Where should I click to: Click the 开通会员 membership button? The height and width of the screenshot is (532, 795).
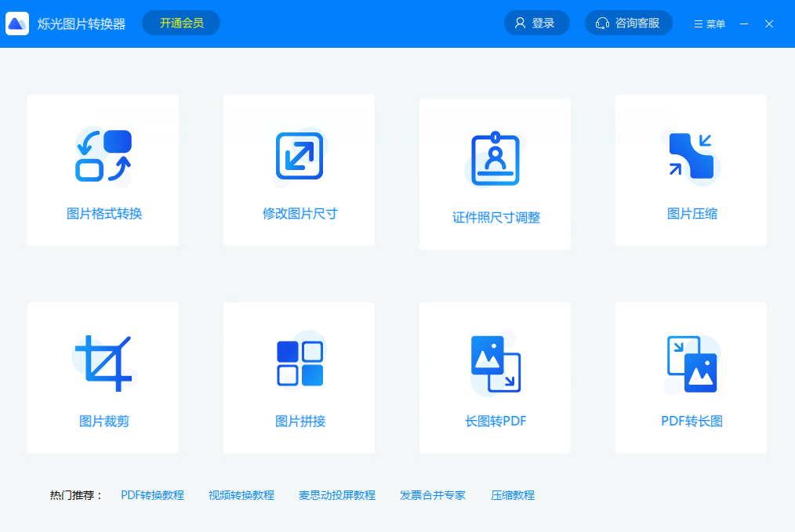pos(180,23)
